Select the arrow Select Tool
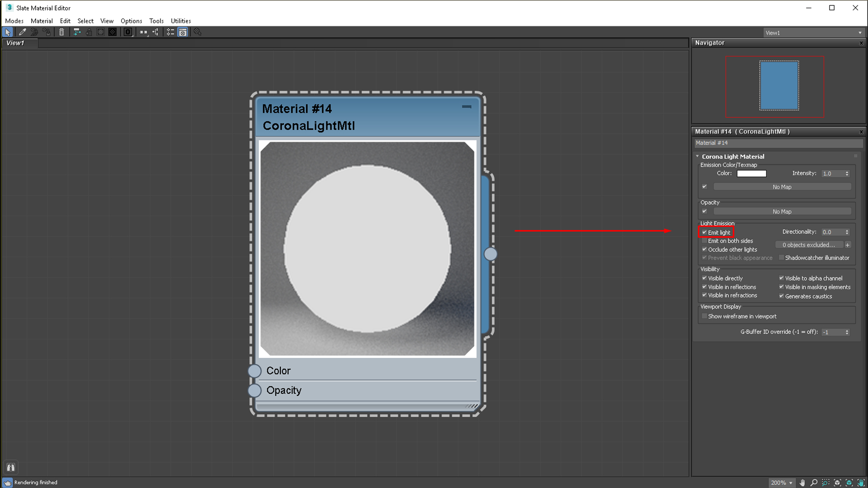 [x=8, y=32]
